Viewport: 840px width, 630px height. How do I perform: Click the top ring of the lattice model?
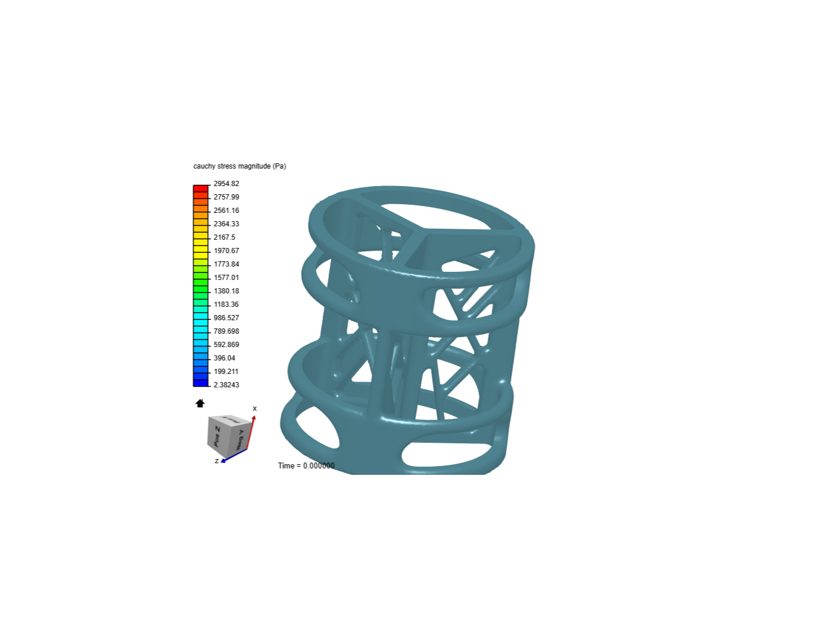[x=421, y=233]
